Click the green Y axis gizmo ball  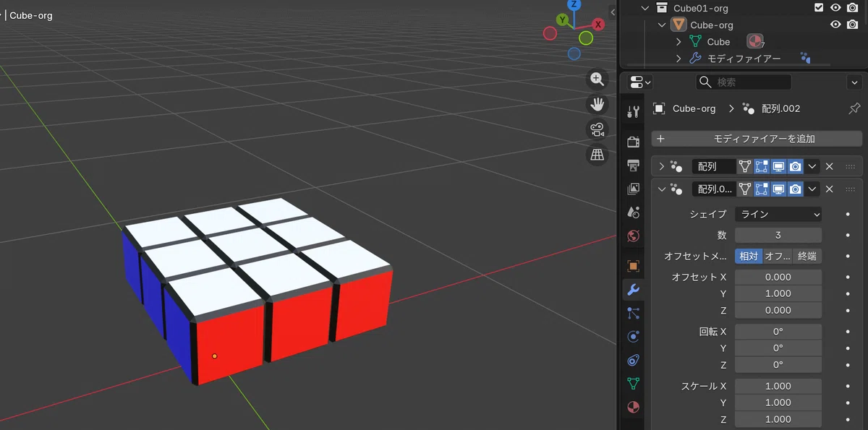(561, 20)
